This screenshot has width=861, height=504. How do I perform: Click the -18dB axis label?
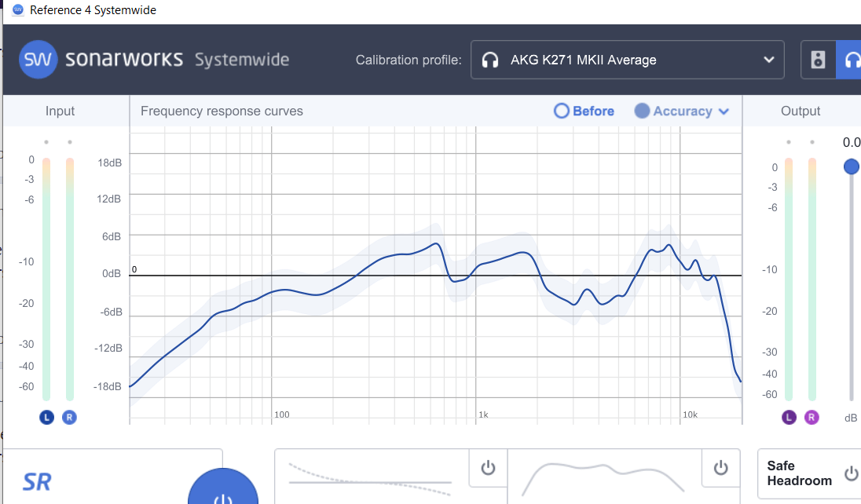click(x=107, y=386)
